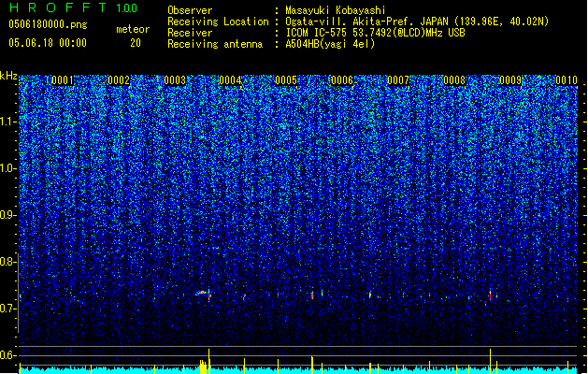Click minute marker 0008
This screenshot has height=374, width=588.
pos(454,80)
